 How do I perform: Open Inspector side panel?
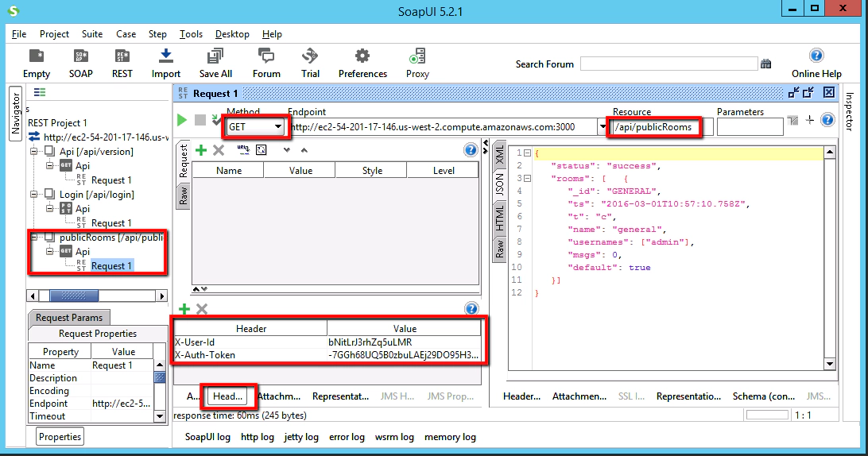point(849,112)
